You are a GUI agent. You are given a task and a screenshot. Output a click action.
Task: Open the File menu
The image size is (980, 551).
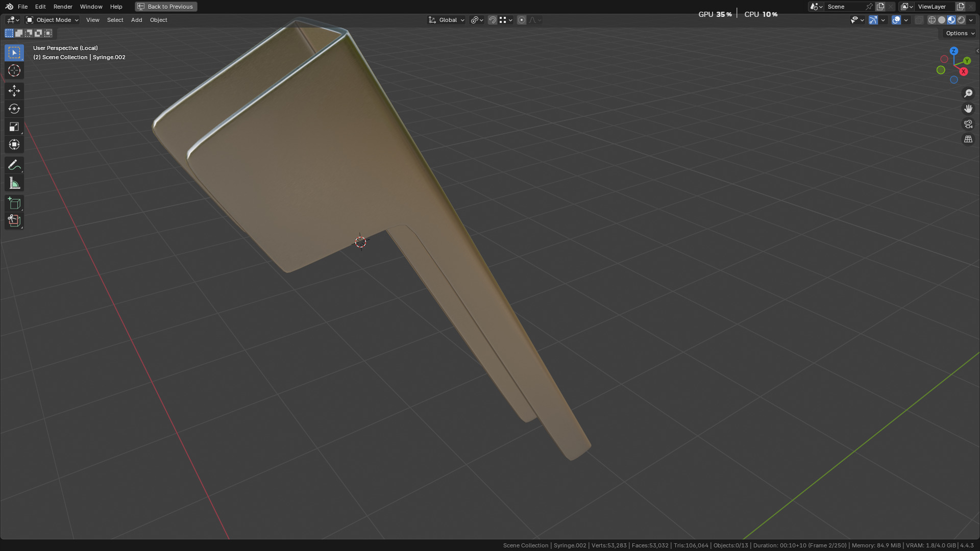(x=22, y=7)
